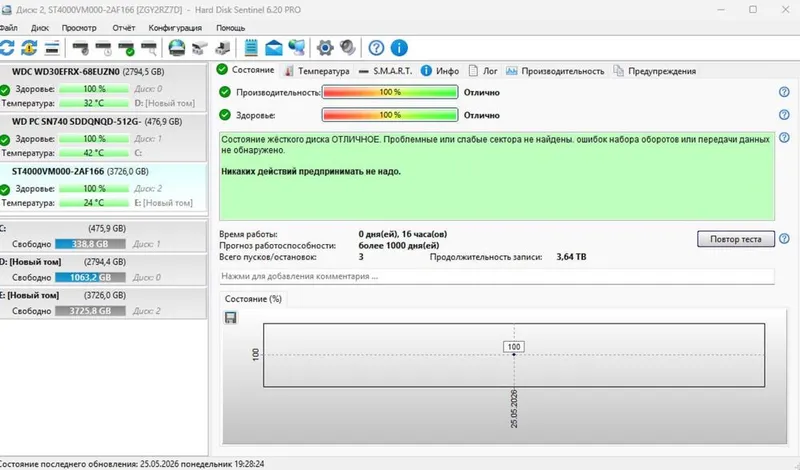The image size is (800, 470).
Task: Click the disk icon with clock
Action: pos(104,48)
